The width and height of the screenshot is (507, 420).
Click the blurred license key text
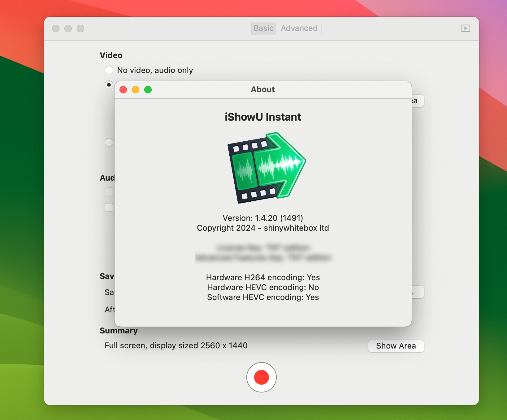tap(262, 247)
